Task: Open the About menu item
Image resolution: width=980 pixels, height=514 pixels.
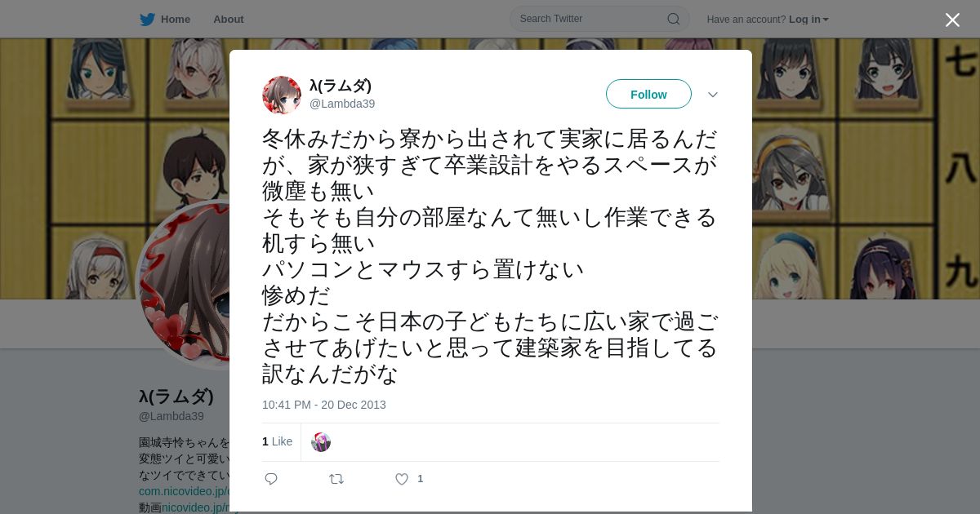Action: tap(229, 19)
